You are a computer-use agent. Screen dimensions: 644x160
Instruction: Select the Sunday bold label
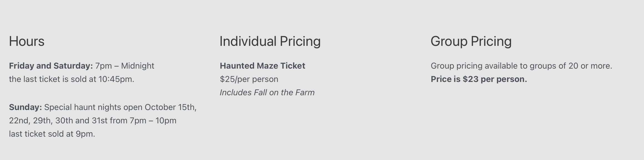25,107
